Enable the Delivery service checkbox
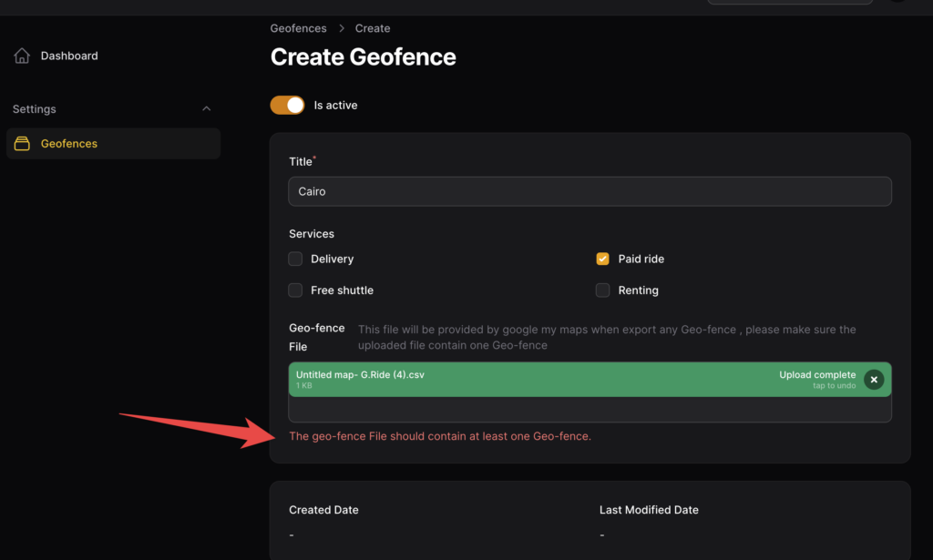This screenshot has width=933, height=560. pyautogui.click(x=295, y=260)
